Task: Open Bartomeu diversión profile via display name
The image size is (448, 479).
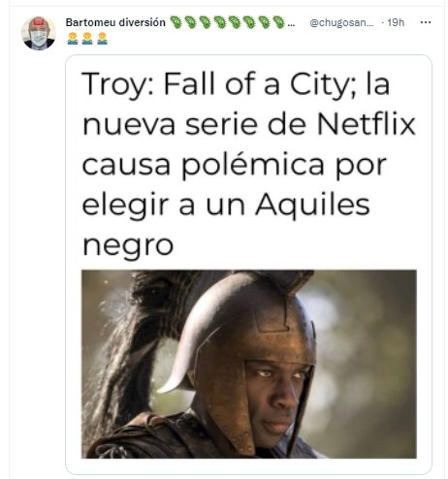Action: [115, 22]
